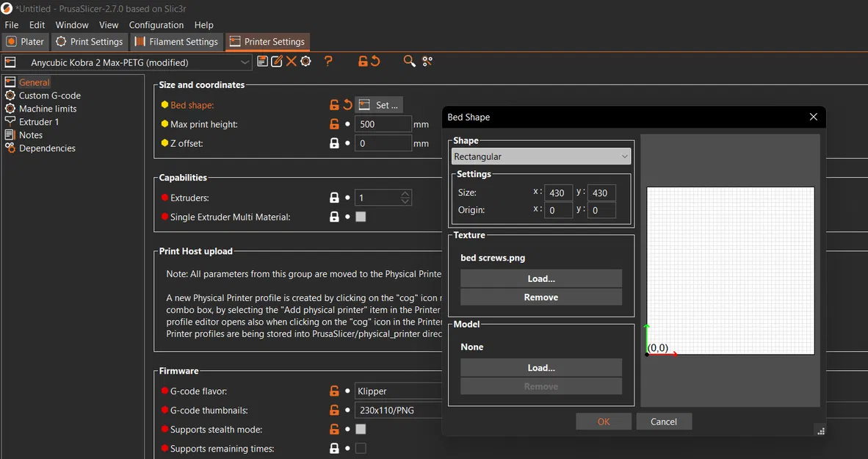Click the Max print height field

tap(383, 124)
